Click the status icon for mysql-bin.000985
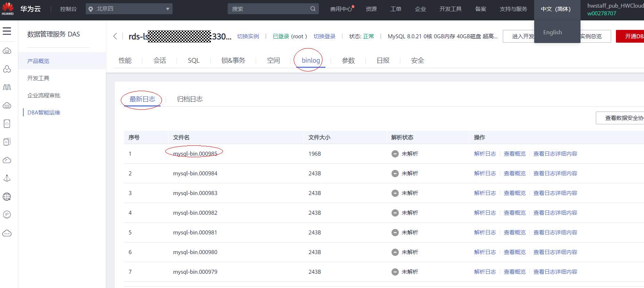This screenshot has height=288, width=644. (395, 154)
